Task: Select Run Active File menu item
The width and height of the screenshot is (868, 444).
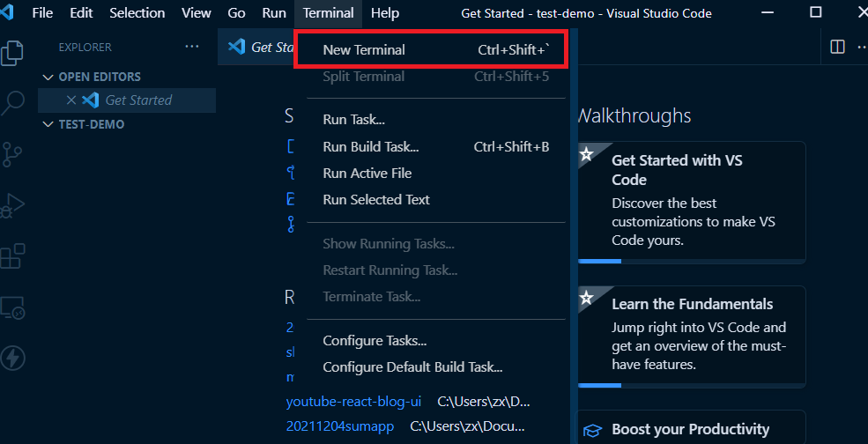Action: (x=436, y=174)
